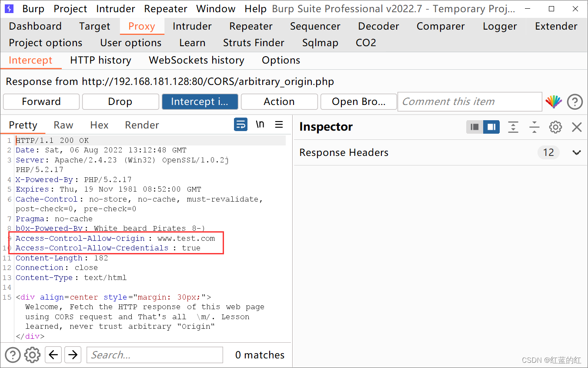Open search settings gear icon
The image size is (588, 368).
coord(32,355)
